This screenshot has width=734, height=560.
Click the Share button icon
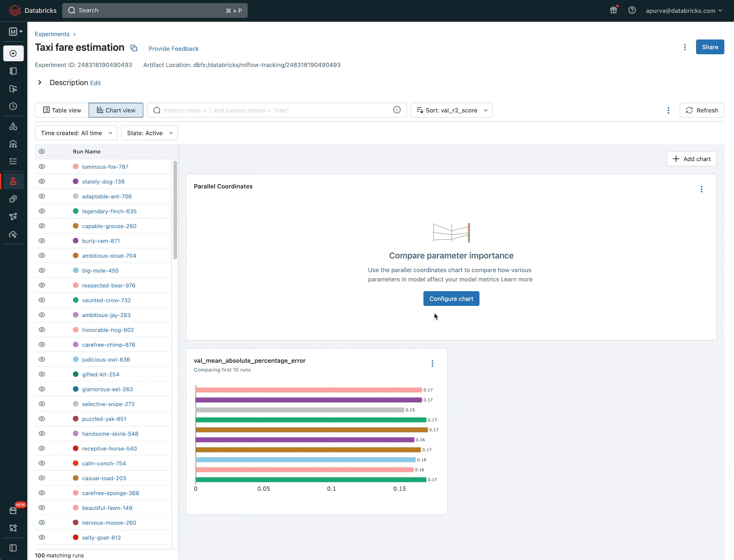[x=710, y=47]
